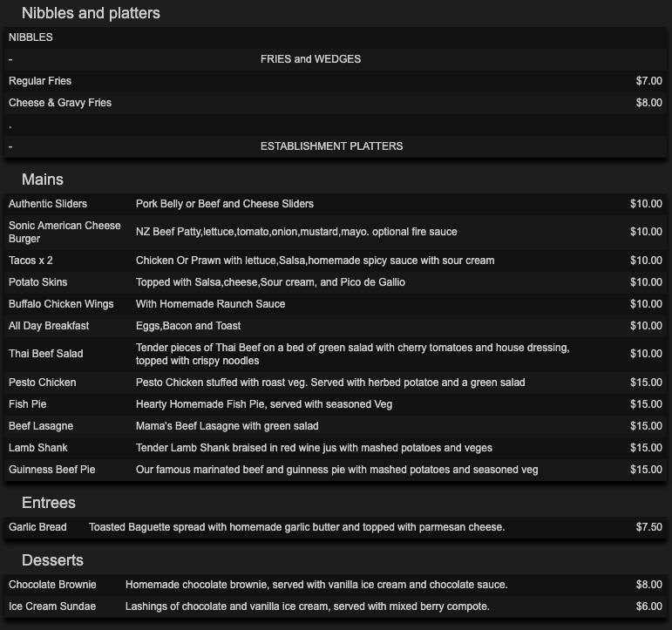Image resolution: width=672 pixels, height=630 pixels.
Task: Click the Tacos x 2 description text
Action: pyautogui.click(x=315, y=261)
